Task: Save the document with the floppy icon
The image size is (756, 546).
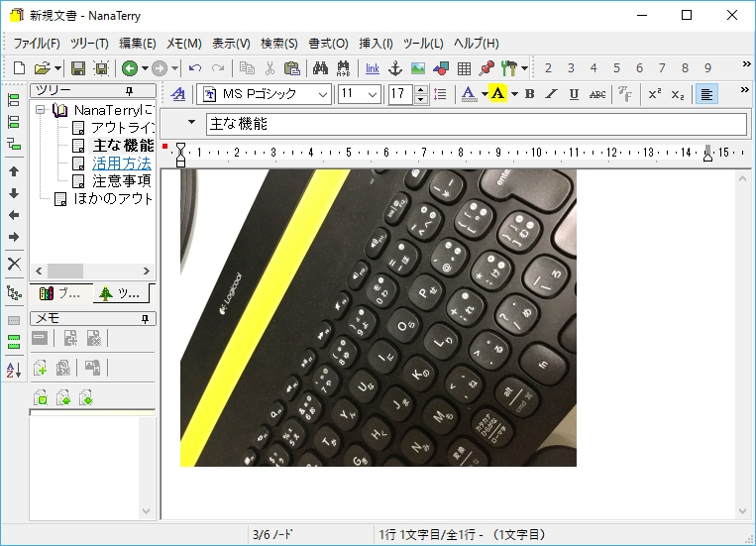Action: point(78,68)
